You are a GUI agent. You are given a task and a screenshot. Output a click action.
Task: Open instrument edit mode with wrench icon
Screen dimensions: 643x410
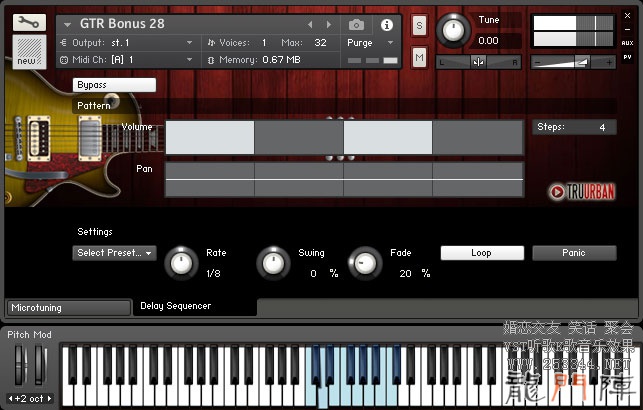29,23
